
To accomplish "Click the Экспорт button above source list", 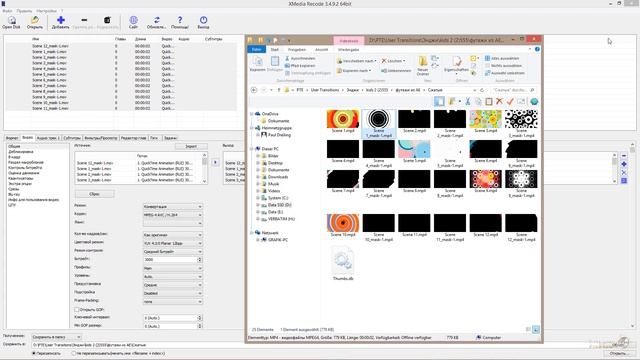I will tap(191, 146).
